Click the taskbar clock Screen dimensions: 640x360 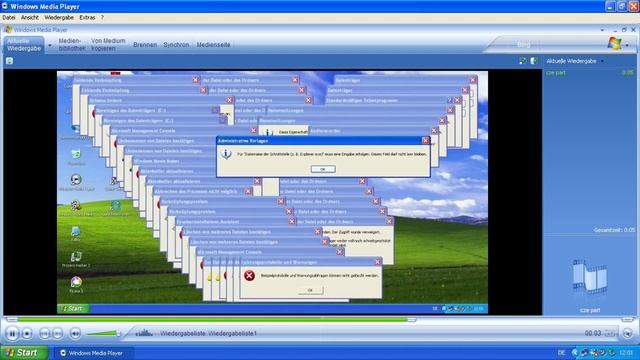(x=626, y=353)
